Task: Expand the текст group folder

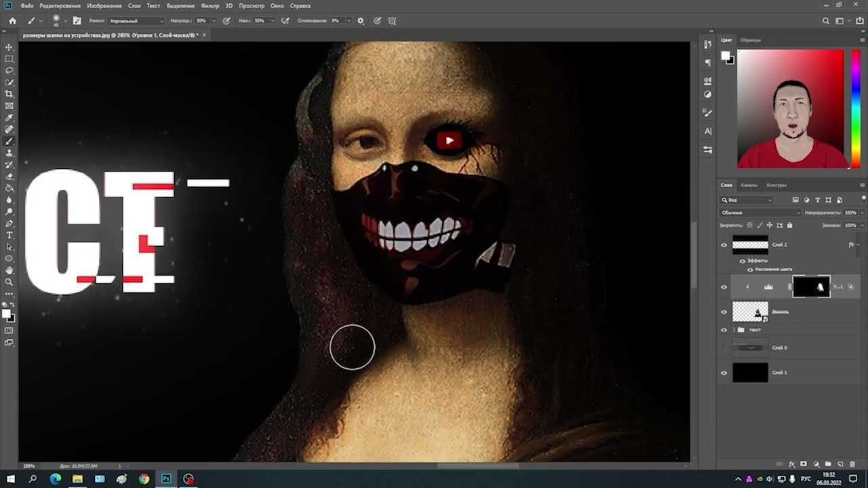Action: (x=733, y=329)
